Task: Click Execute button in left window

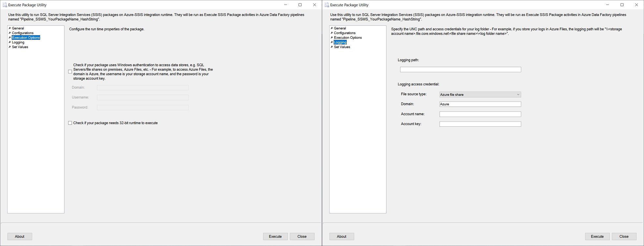Action: [x=275, y=237]
